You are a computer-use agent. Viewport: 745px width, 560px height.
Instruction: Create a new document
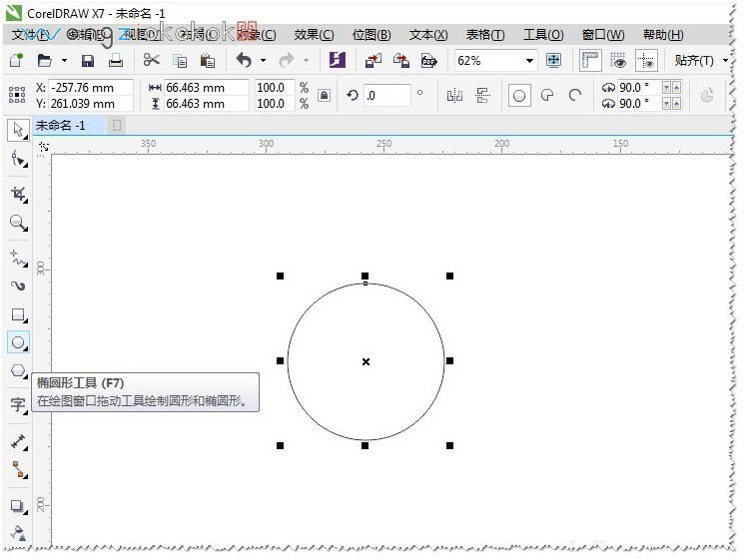tap(16, 60)
